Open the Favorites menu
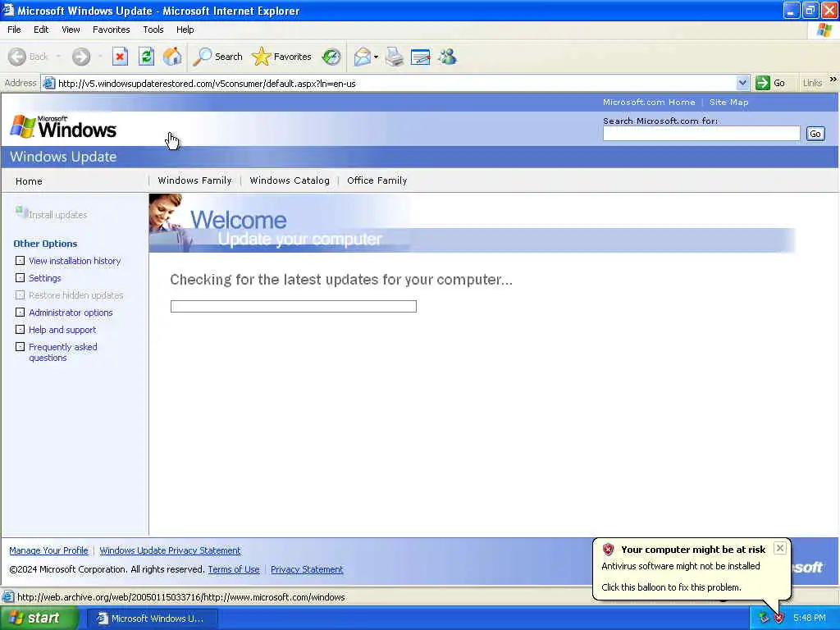840x630 pixels. (x=111, y=30)
